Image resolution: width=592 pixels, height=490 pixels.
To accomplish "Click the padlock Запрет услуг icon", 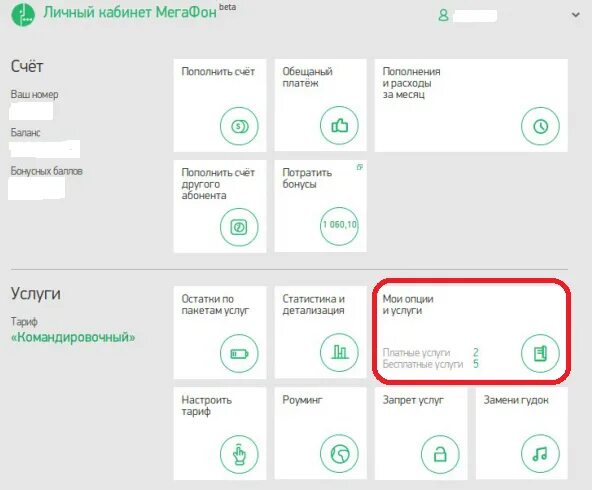I will pyautogui.click(x=440, y=454).
